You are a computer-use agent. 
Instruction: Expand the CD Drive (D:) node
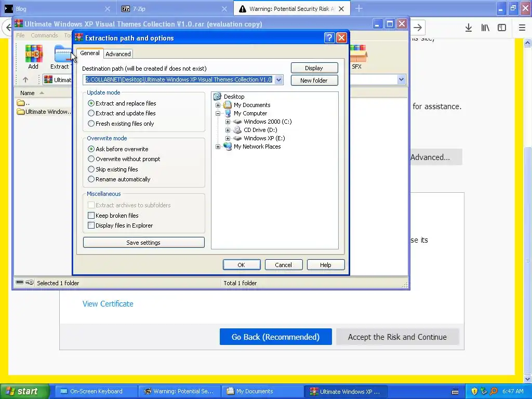pos(228,130)
